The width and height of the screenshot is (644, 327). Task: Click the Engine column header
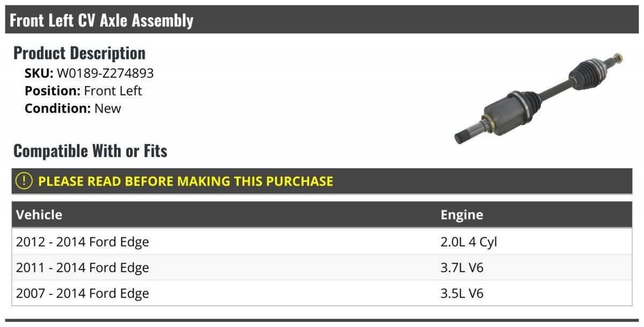462,215
